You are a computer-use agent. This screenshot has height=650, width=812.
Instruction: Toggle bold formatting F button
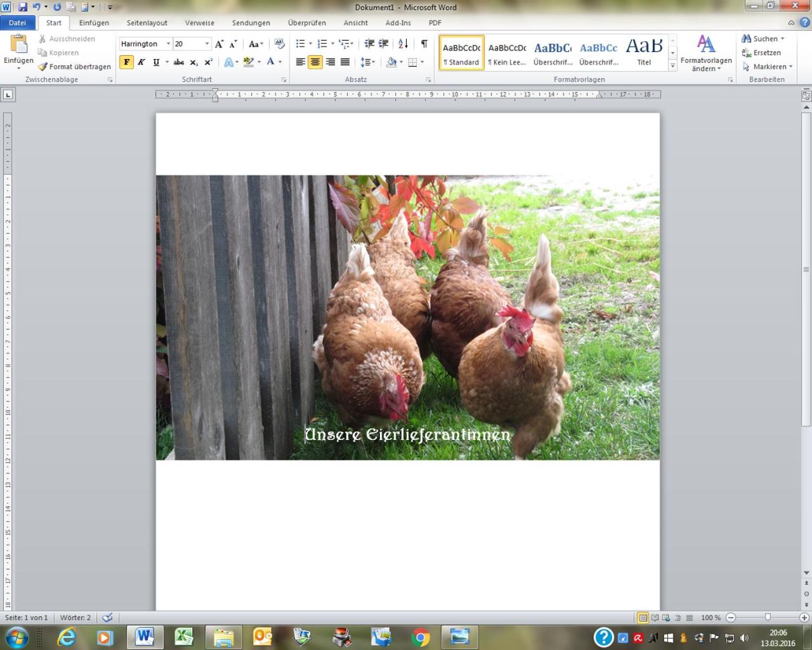(126, 62)
